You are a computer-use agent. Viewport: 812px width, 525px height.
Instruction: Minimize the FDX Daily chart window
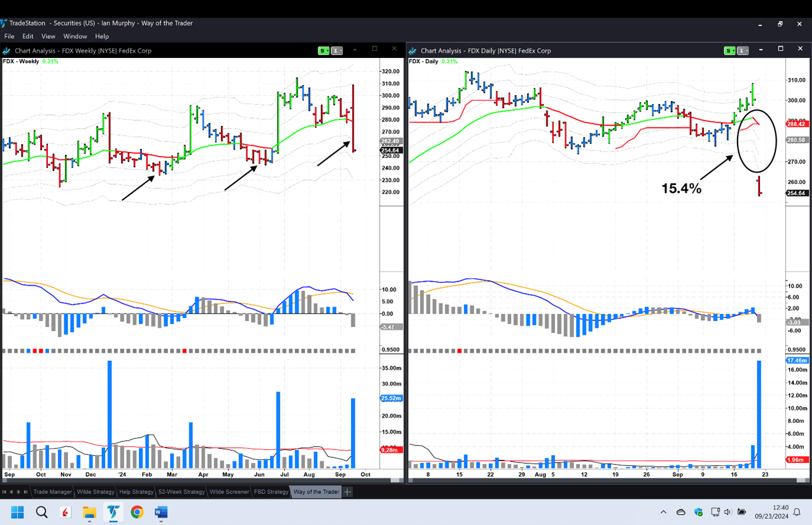[761, 50]
